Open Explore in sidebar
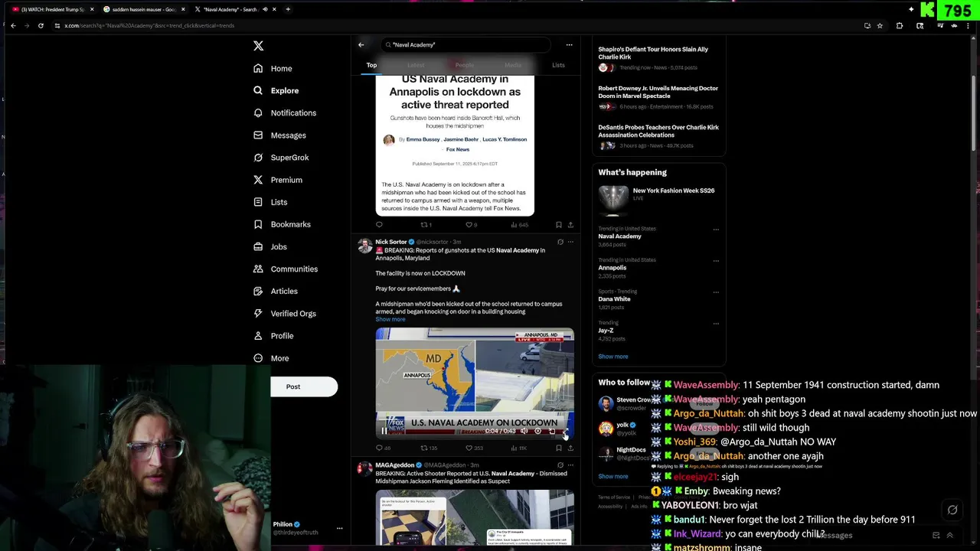 [276, 90]
